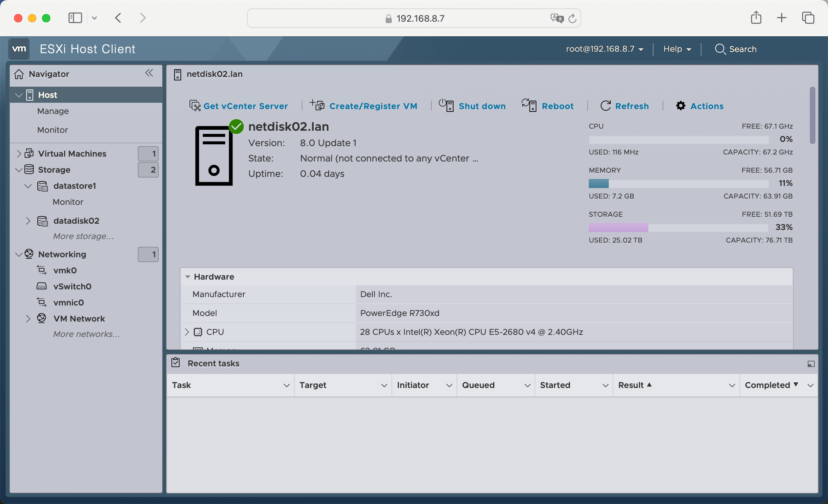Click the Shut down power icon
Image resolution: width=828 pixels, height=504 pixels.
click(x=446, y=105)
